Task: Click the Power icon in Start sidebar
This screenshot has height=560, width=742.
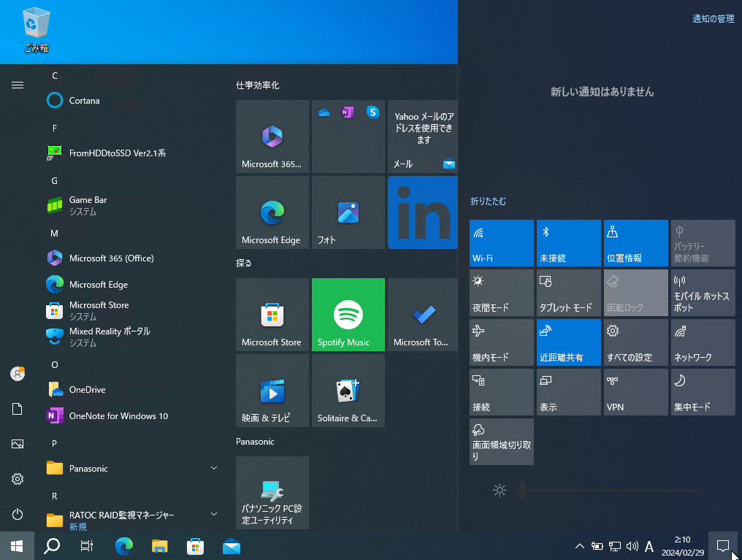Action: pos(18,514)
